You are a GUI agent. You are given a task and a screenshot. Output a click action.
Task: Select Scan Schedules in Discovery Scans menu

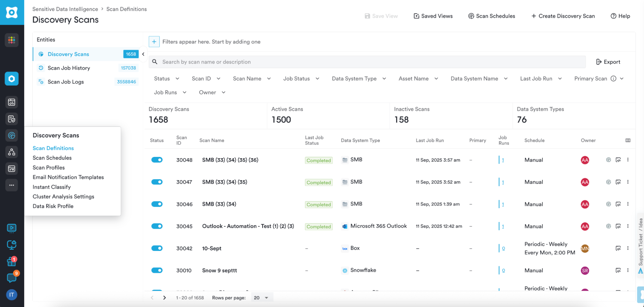click(x=52, y=158)
